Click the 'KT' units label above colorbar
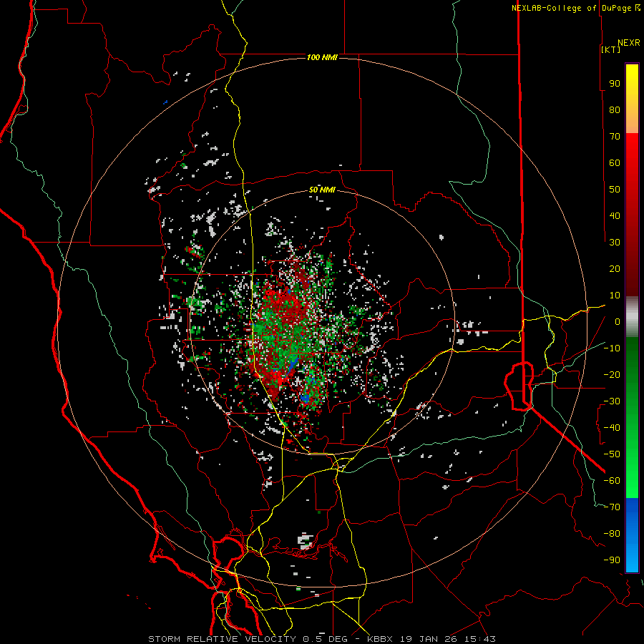Image resolution: width=644 pixels, height=644 pixels. tap(611, 49)
